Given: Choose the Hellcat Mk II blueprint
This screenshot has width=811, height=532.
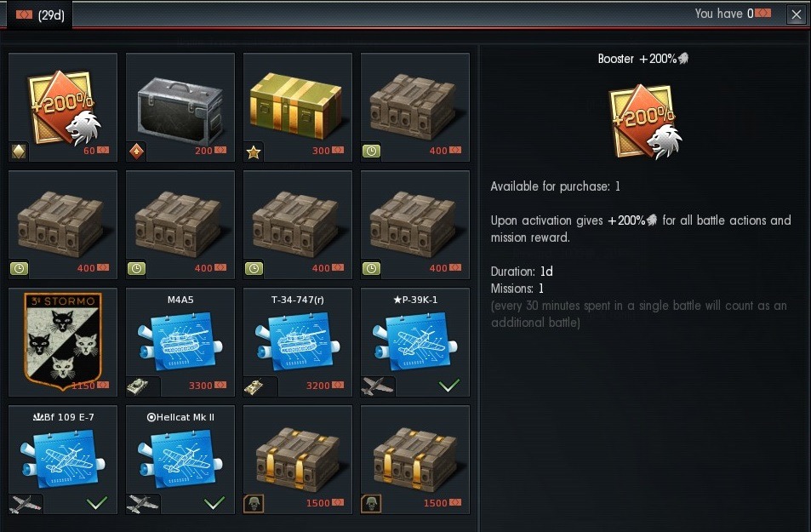Looking at the screenshot, I should [180, 460].
